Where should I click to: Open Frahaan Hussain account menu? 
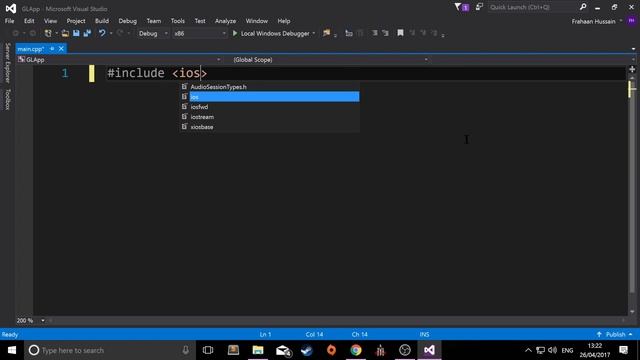click(597, 21)
